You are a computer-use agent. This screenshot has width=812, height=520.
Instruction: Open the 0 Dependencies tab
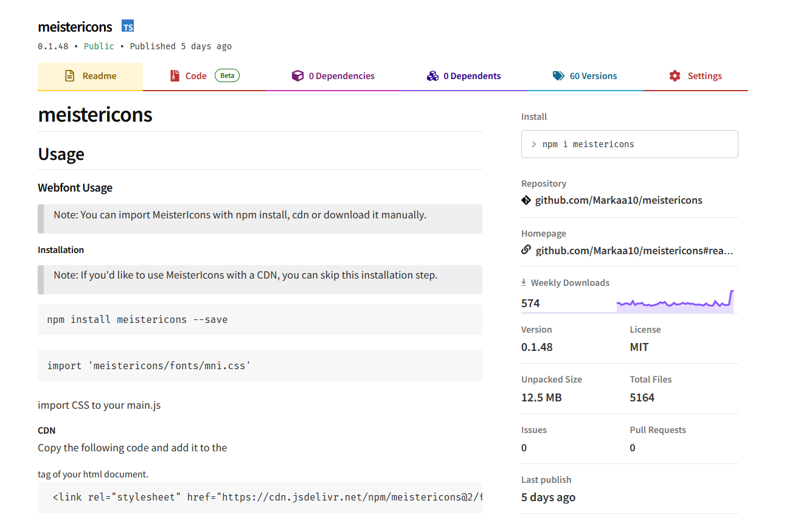pos(341,76)
